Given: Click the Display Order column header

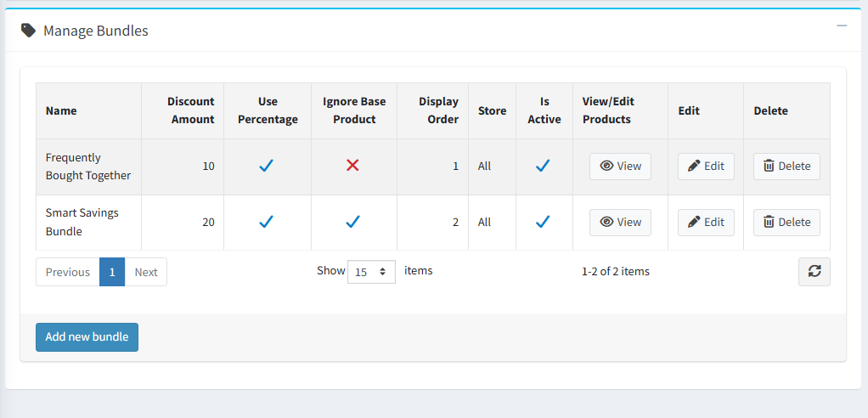Looking at the screenshot, I should [438, 110].
